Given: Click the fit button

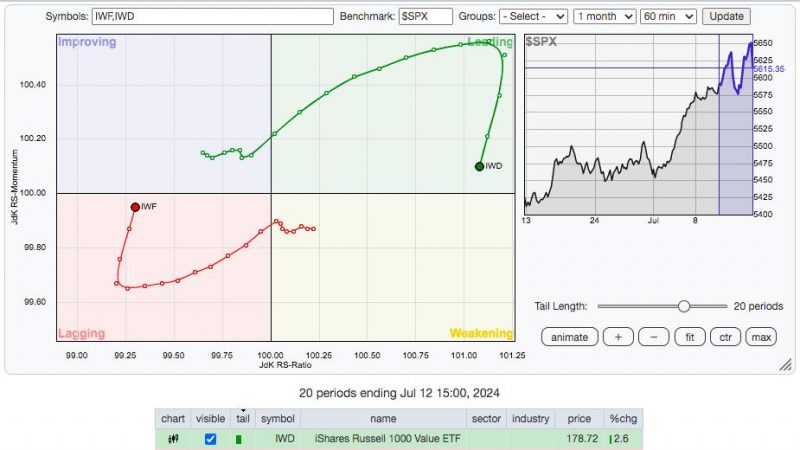Looking at the screenshot, I should [x=690, y=337].
